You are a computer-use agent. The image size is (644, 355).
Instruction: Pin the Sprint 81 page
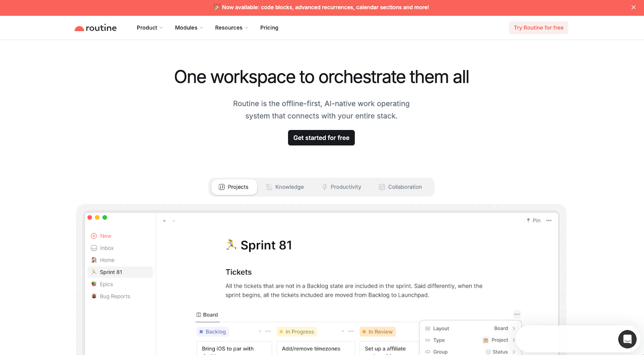533,221
